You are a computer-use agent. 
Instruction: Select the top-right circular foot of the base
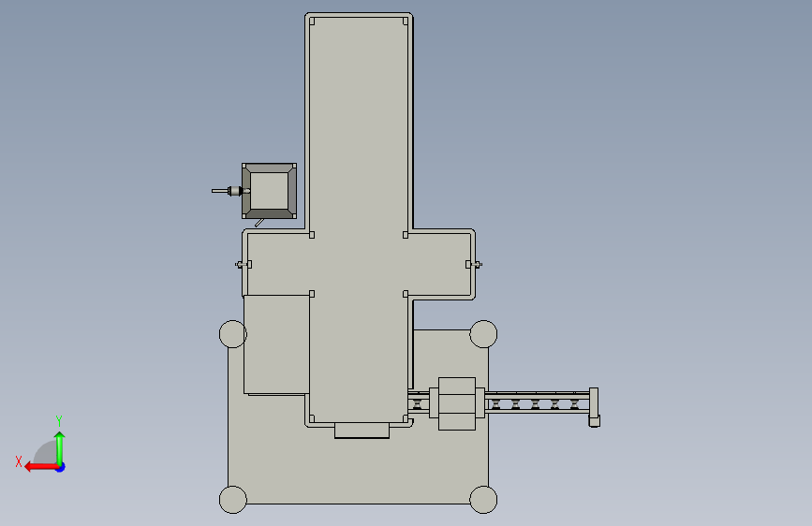(x=483, y=334)
